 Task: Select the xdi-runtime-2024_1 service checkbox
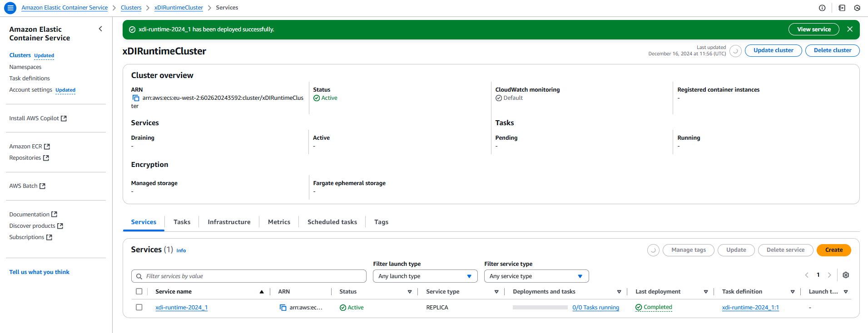coord(139,307)
